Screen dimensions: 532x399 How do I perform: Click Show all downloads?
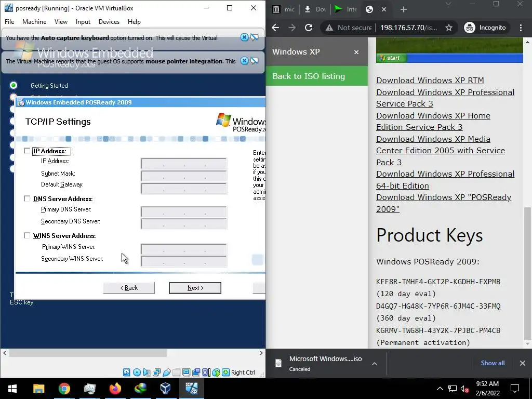pyautogui.click(x=493, y=363)
